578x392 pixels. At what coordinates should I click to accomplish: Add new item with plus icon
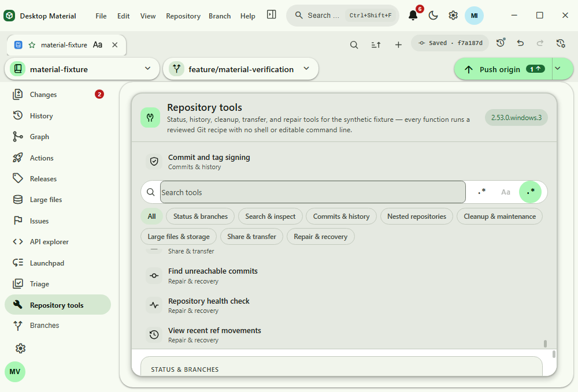pos(398,45)
